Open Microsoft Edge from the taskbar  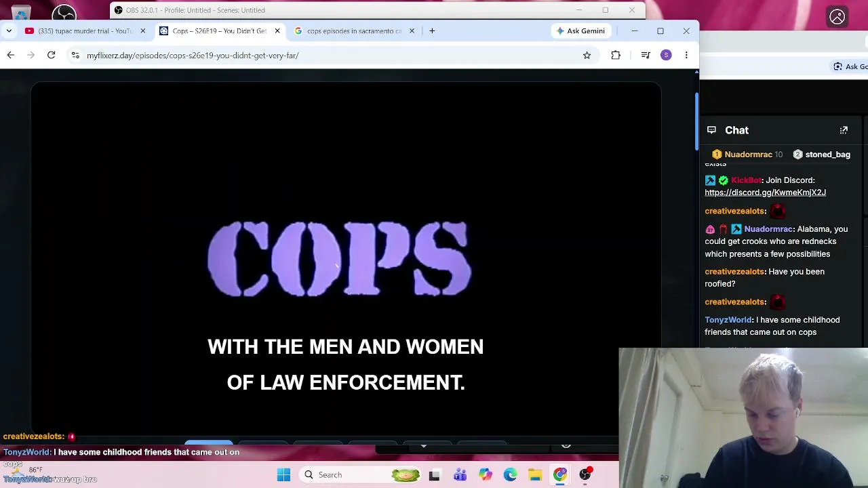point(510,474)
